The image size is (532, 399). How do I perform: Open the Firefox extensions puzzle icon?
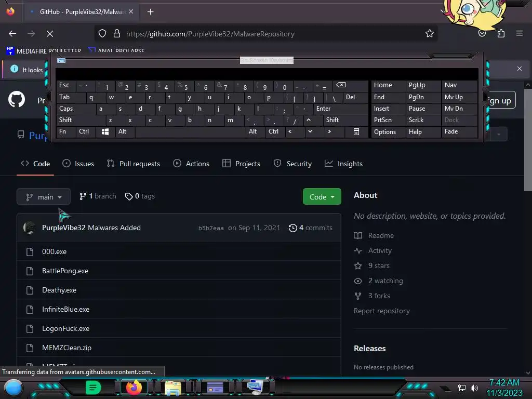click(x=501, y=34)
